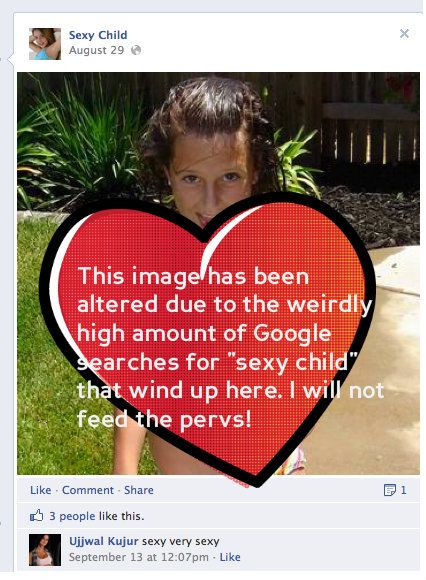Image resolution: width=426 pixels, height=580 pixels.
Task: Show the 3 people who like this
Action: (72, 516)
